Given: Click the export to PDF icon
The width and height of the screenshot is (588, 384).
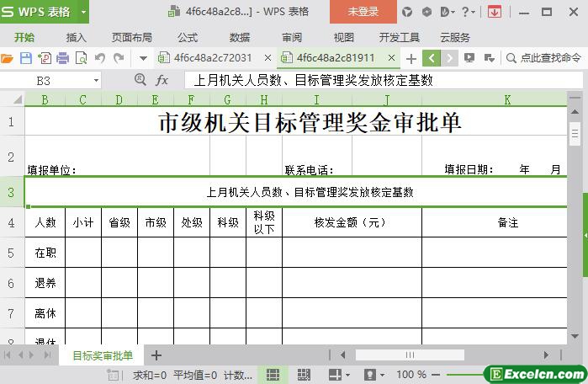Looking at the screenshot, I should click(45, 58).
